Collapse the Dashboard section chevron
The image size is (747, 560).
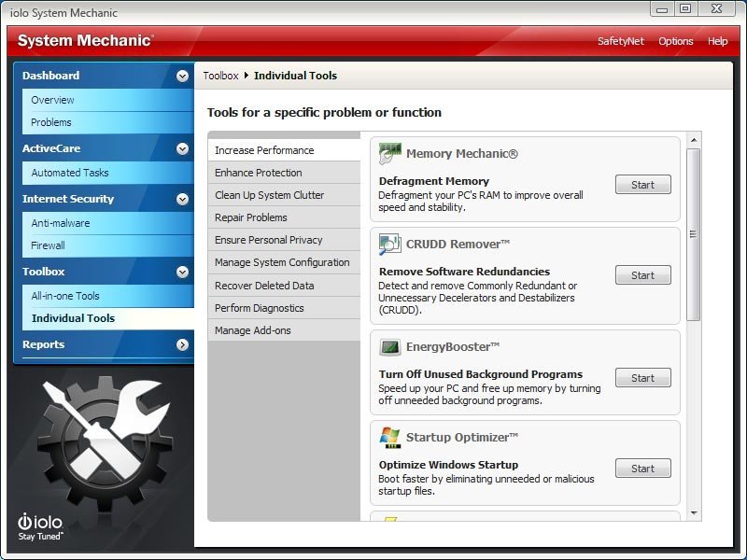click(x=182, y=76)
